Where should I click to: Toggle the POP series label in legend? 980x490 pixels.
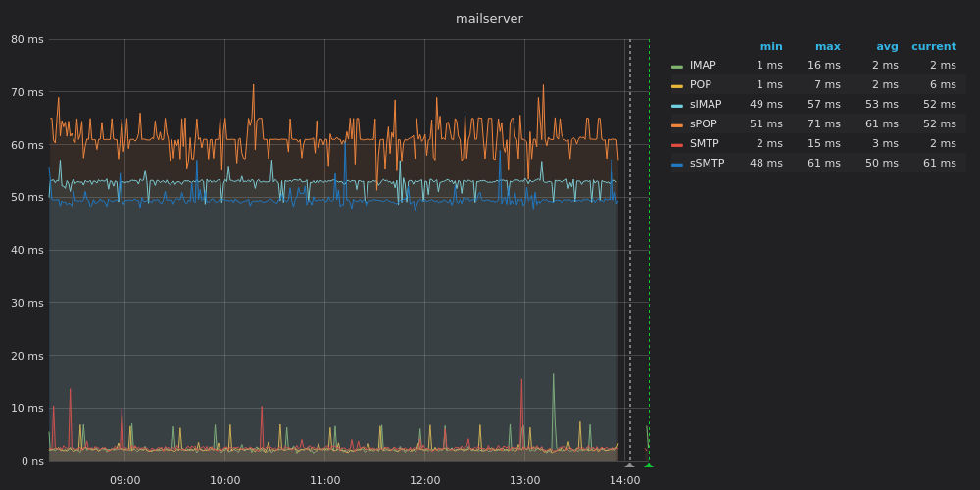(700, 84)
